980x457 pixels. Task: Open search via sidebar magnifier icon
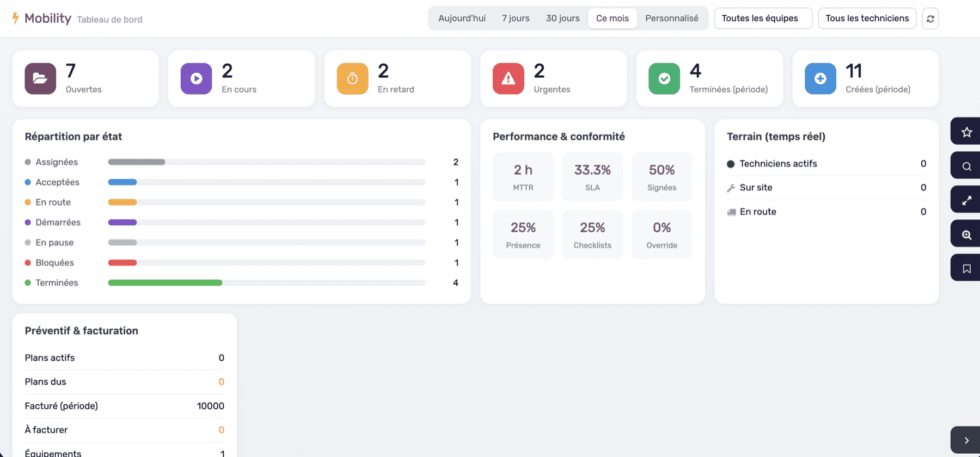966,166
